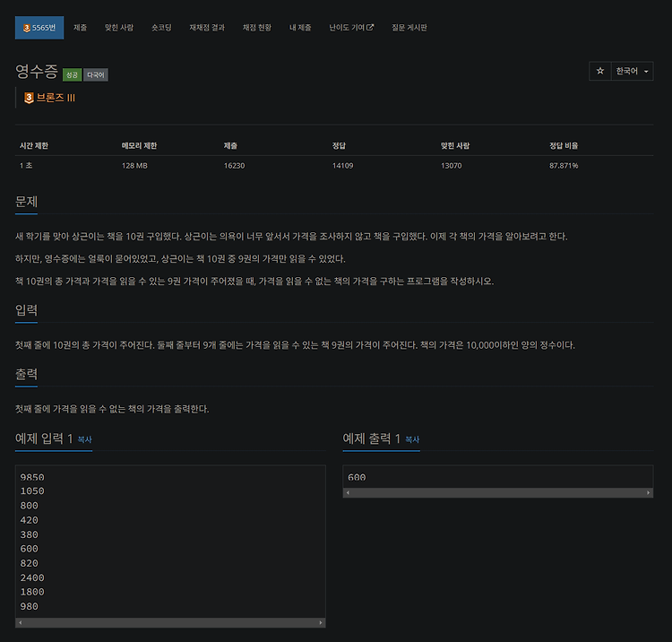Go to 질문 게시판 tab

tap(409, 28)
